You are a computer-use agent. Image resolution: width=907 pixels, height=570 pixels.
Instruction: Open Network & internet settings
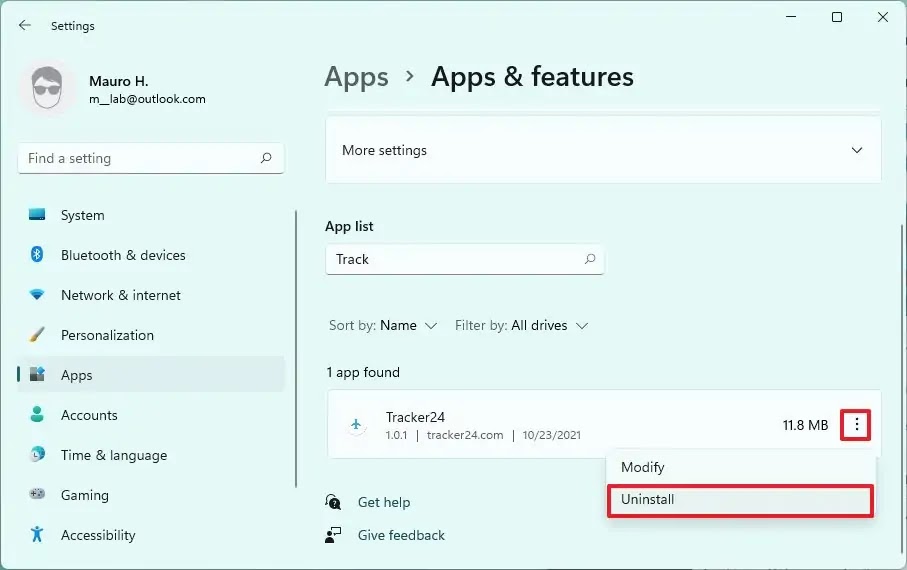click(x=151, y=295)
